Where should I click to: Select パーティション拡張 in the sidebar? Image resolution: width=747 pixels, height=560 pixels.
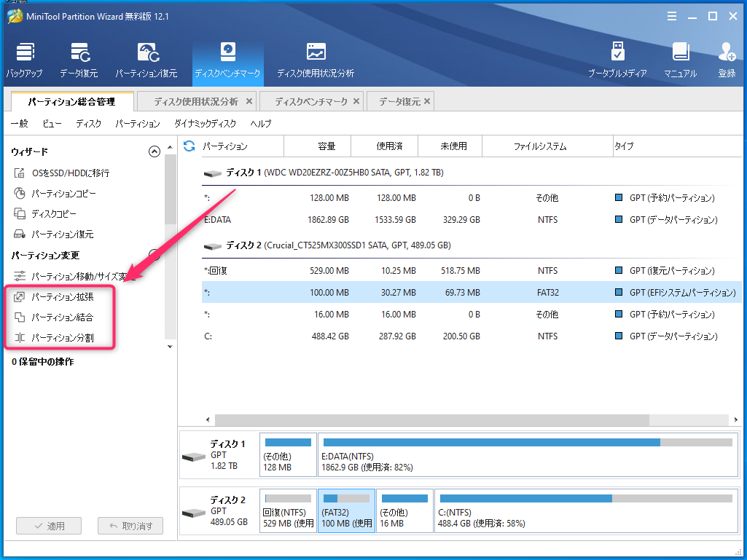pyautogui.click(x=62, y=297)
